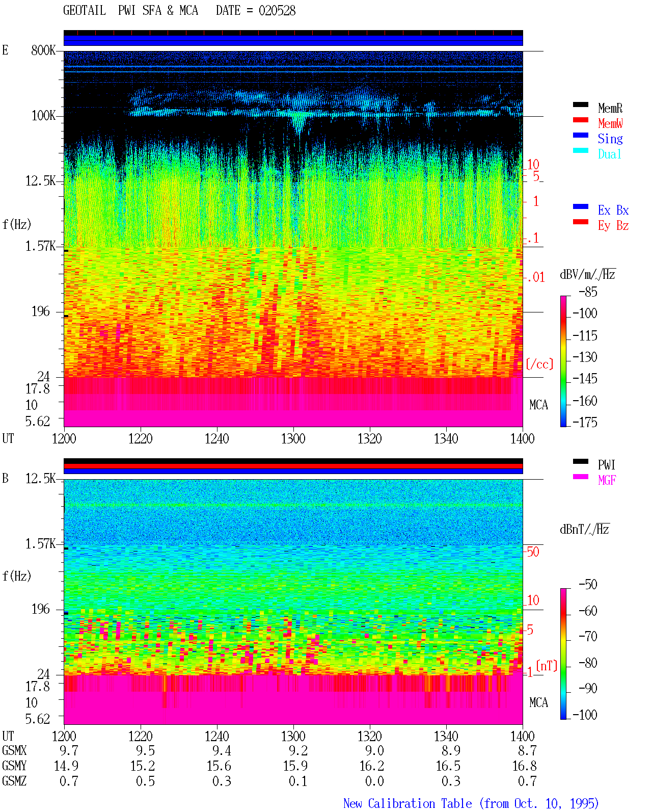Image resolution: width=652 pixels, height=812 pixels.
Task: Click the B panel red status bar
Action: click(x=293, y=466)
